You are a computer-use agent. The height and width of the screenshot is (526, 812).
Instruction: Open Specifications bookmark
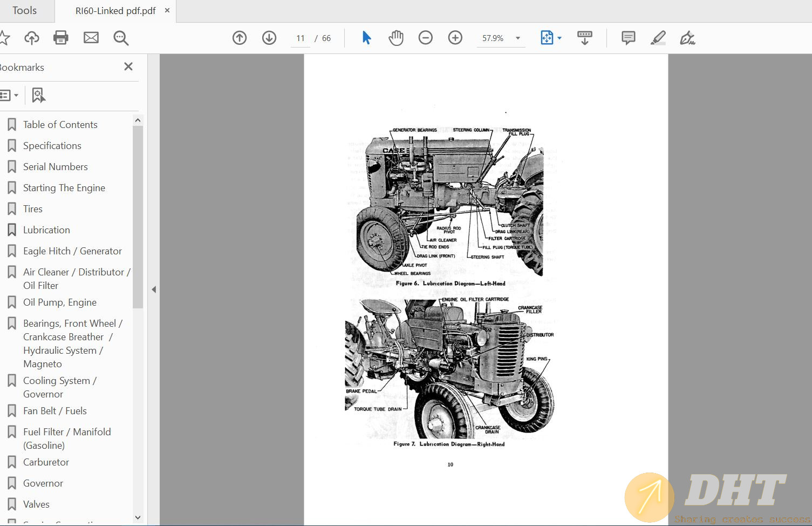click(52, 146)
